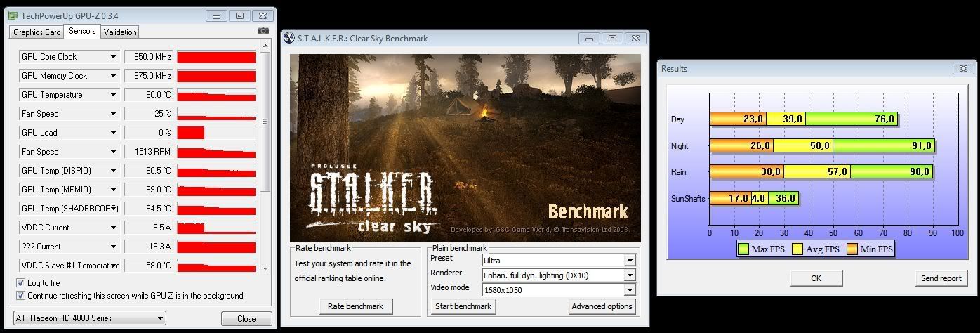Click the Max FPS green legend swatch
Image resolution: width=980 pixels, height=333 pixels.
tap(743, 249)
